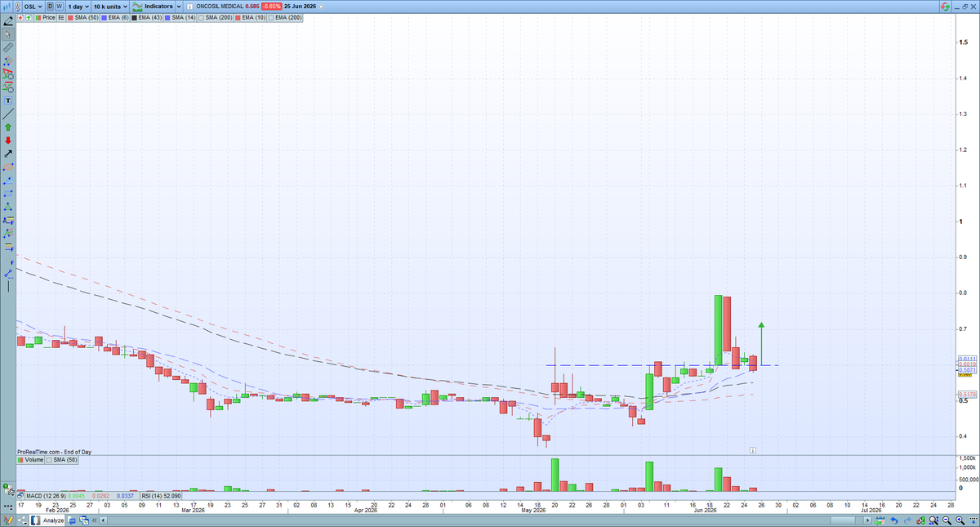
Task: Click the Volume label in lower panel
Action: [34, 460]
